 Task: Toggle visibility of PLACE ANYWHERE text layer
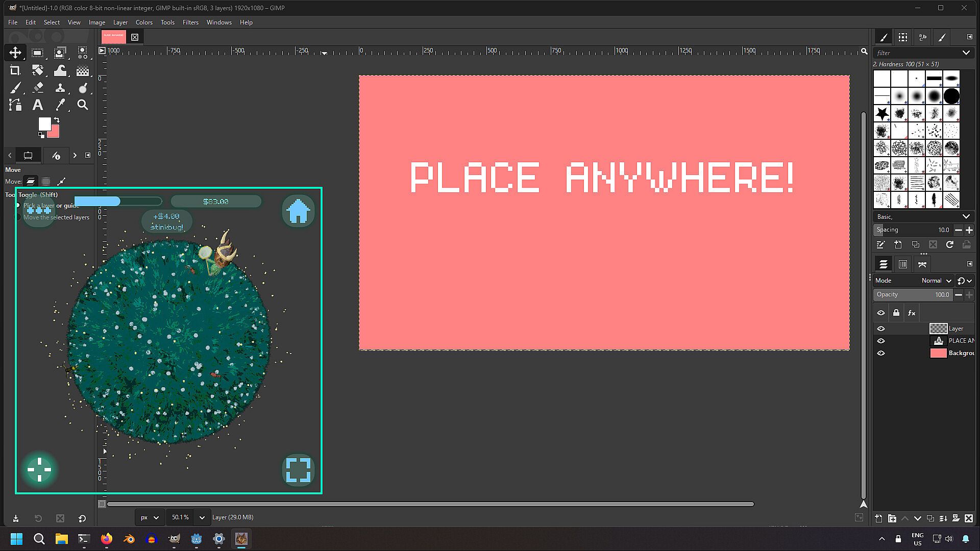pyautogui.click(x=881, y=341)
